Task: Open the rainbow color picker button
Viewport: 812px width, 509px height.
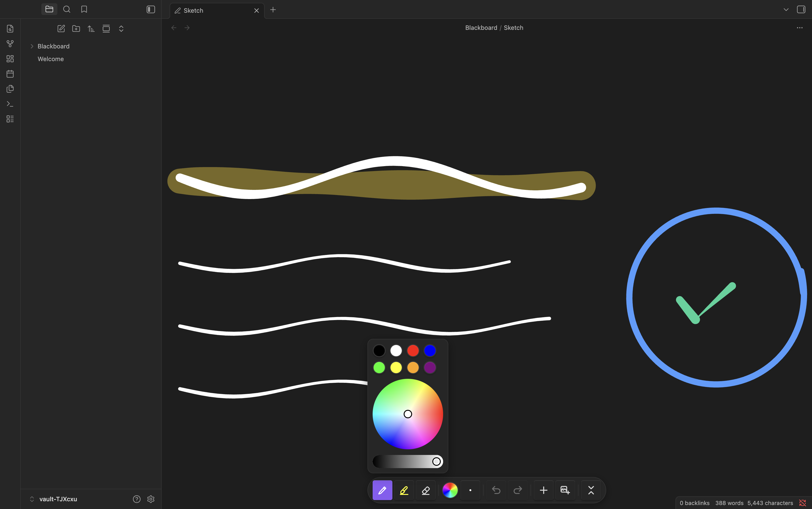Action: (x=450, y=490)
